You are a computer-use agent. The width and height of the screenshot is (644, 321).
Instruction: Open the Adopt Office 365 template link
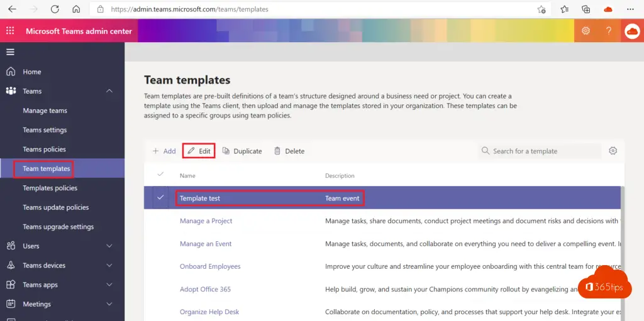point(206,289)
